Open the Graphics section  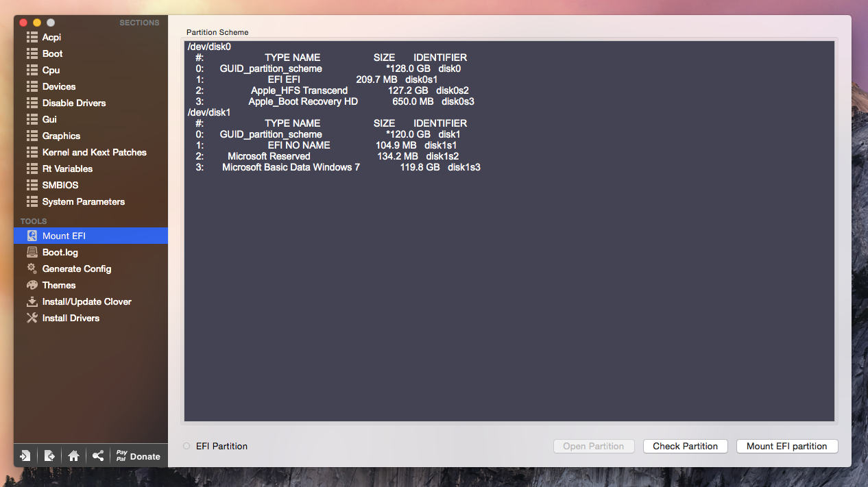pos(91,136)
